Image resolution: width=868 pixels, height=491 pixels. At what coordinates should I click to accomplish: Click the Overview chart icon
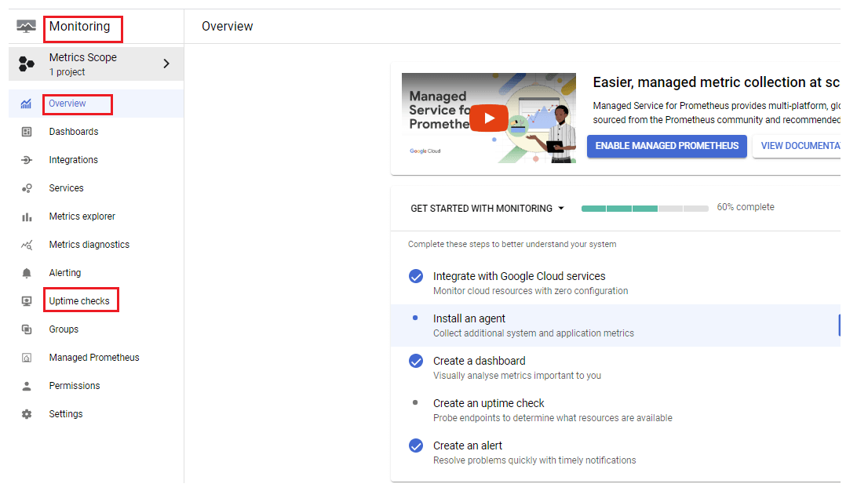[26, 104]
